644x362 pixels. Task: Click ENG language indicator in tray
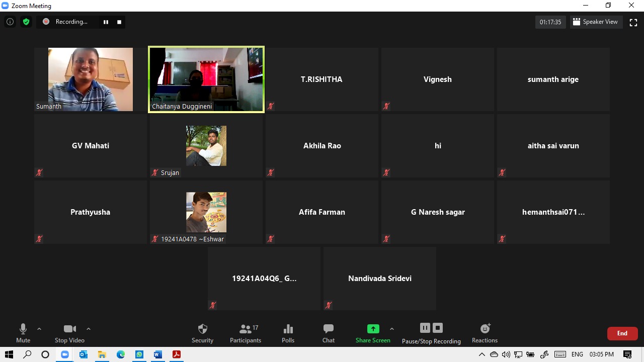pos(577,354)
